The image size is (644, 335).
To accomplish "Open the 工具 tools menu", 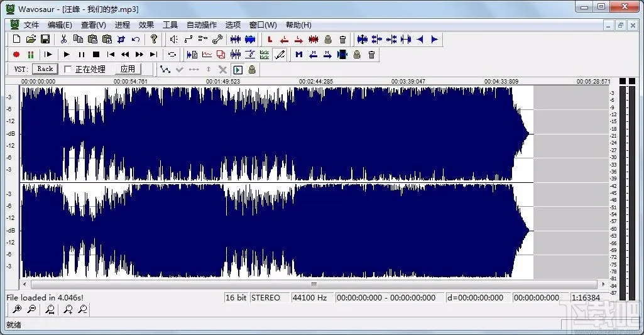I will (170, 25).
